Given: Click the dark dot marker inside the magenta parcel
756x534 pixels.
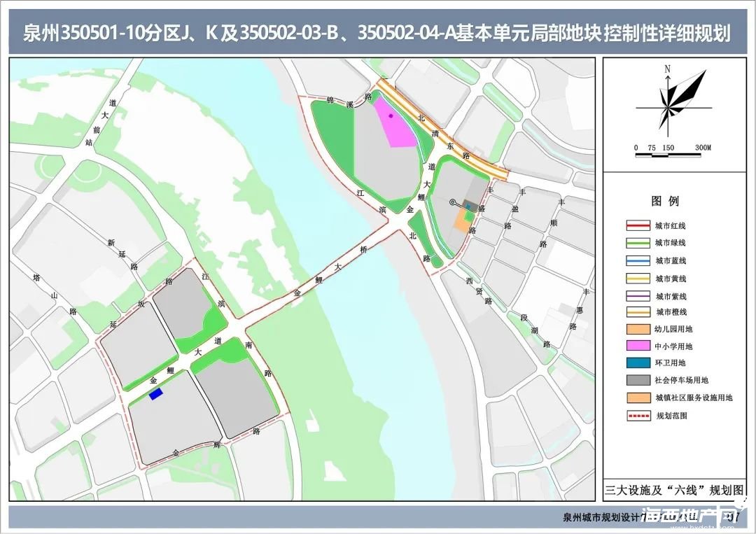Looking at the screenshot, I should click(391, 115).
